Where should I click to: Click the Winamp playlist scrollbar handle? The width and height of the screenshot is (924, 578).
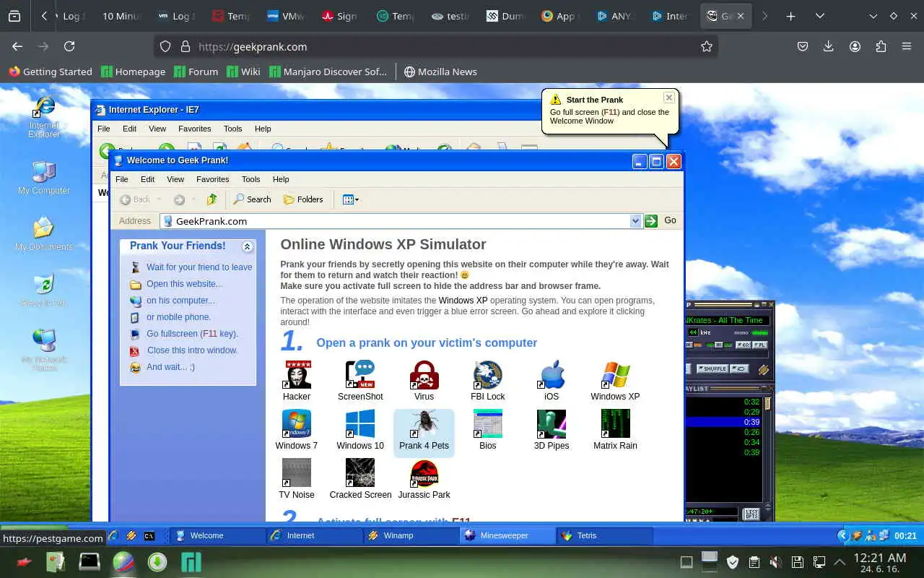pos(768,404)
